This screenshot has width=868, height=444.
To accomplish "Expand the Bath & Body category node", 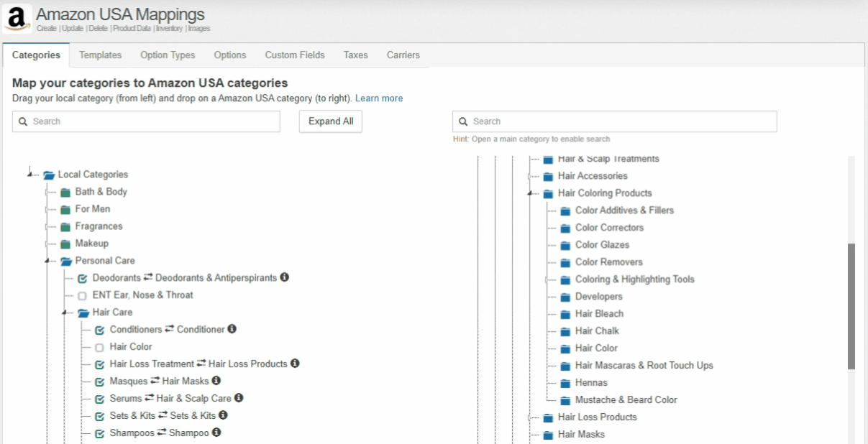I will tap(47, 192).
